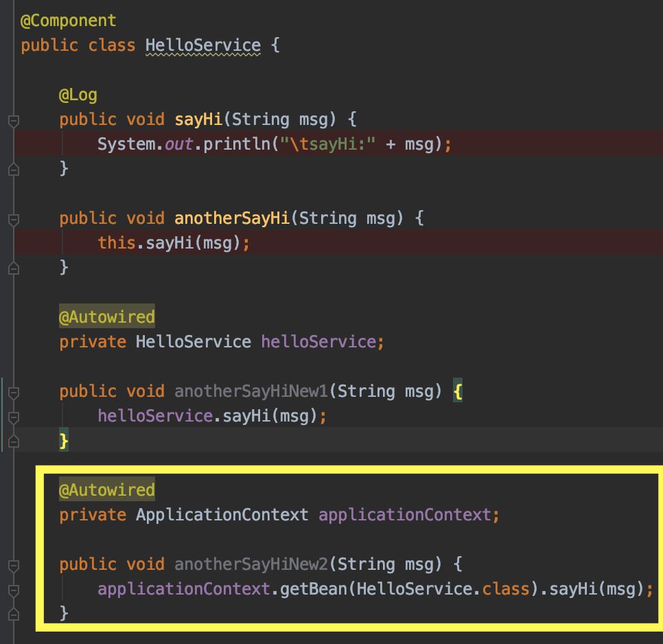Click fold end marker at sayHi closing brace
Image resolution: width=663 pixels, height=644 pixels.
tap(14, 169)
